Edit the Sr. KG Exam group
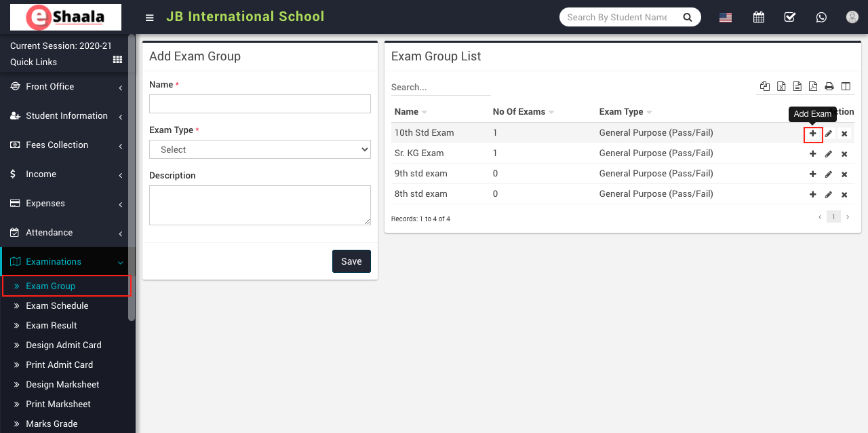 tap(828, 154)
